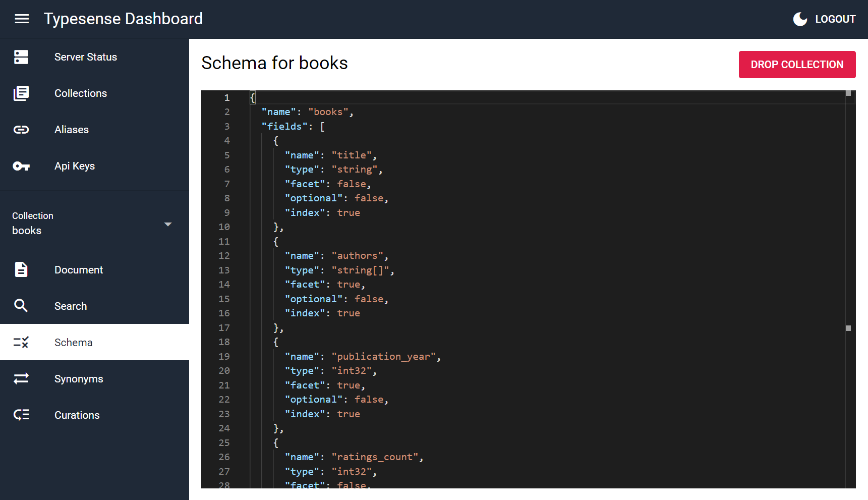Click the Aliases link icon

(21, 130)
